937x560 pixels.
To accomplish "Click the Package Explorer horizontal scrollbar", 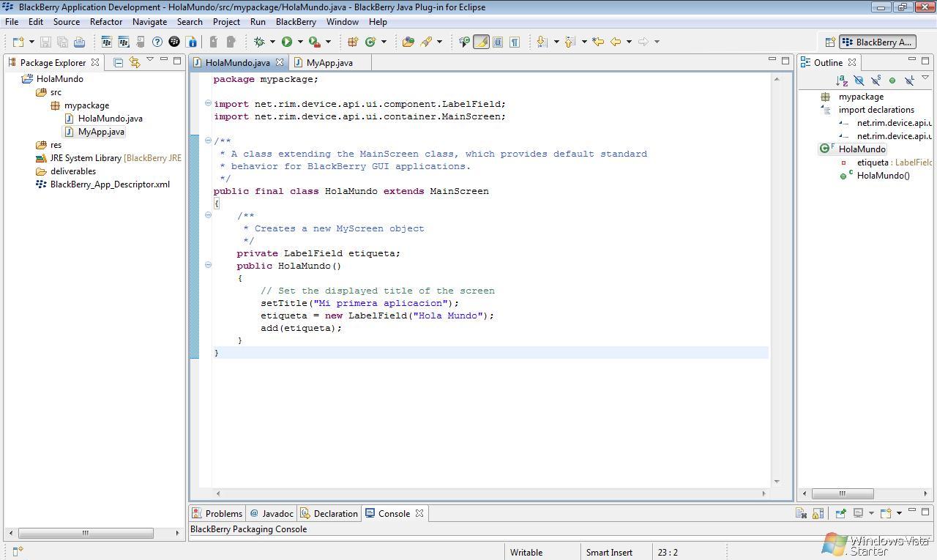I will pyautogui.click(x=85, y=533).
